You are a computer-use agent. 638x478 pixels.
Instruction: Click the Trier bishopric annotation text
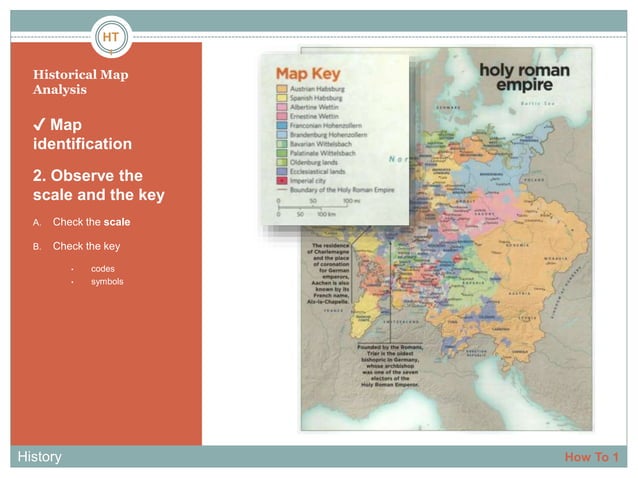390,366
